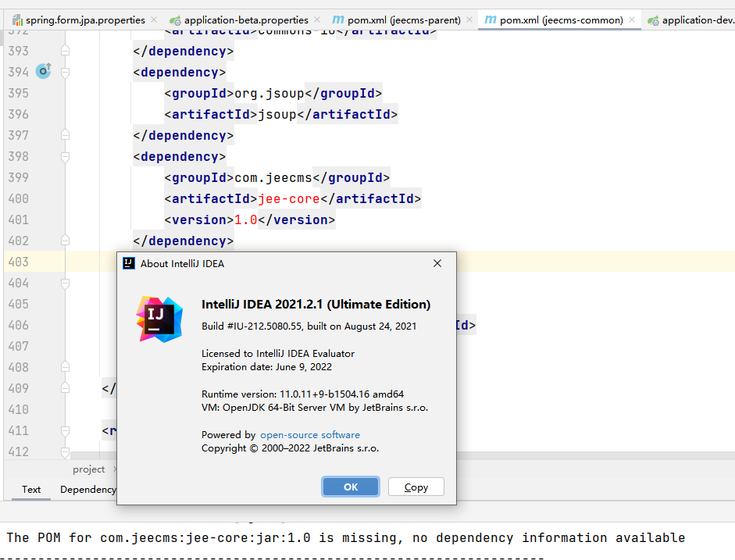Click the gutter override marker on line 394
This screenshot has height=560, width=735.
pyautogui.click(x=44, y=71)
